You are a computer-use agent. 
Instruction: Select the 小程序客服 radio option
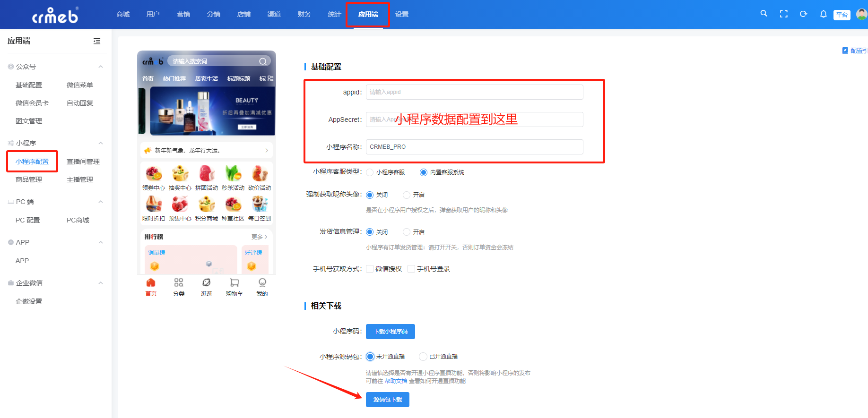point(370,172)
